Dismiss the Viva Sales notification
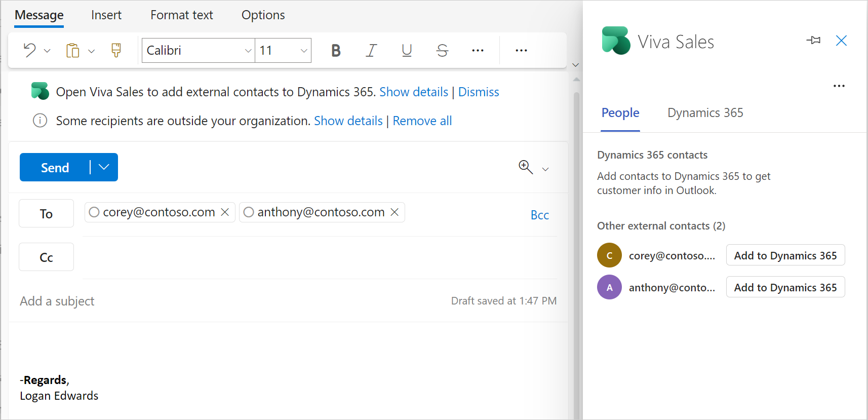 479,92
